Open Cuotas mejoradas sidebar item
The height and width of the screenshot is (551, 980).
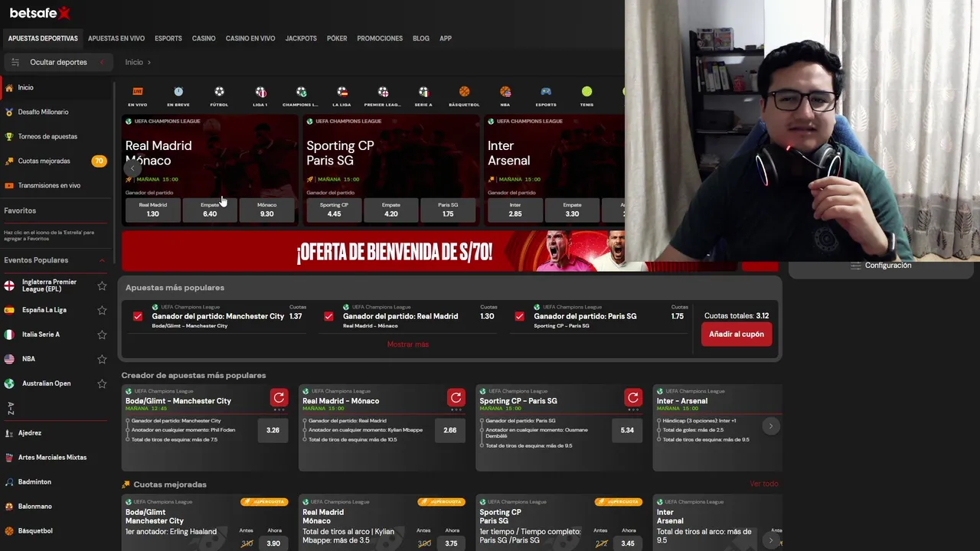click(57, 161)
